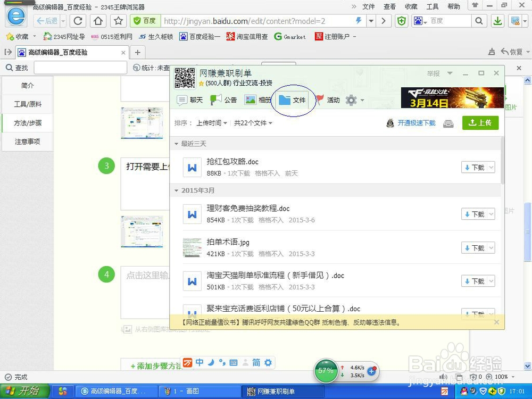Open the browser 工具 menu
This screenshot has height=399, width=532.
(x=432, y=6)
